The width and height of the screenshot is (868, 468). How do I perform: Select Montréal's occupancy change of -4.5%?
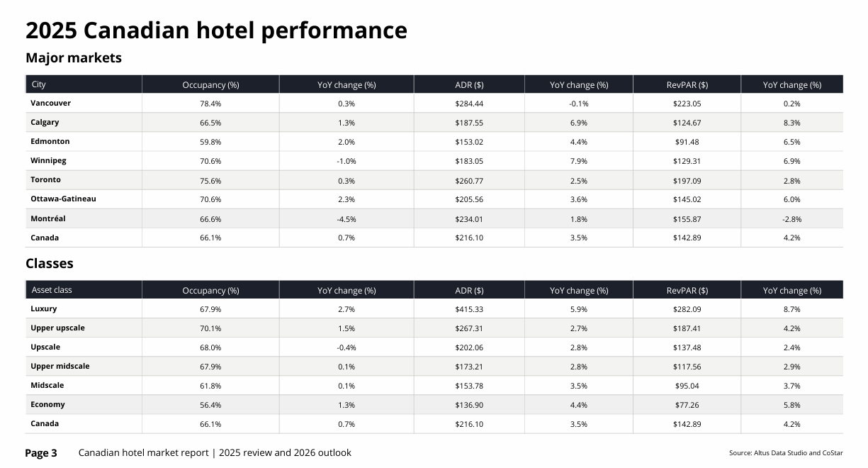pyautogui.click(x=346, y=219)
